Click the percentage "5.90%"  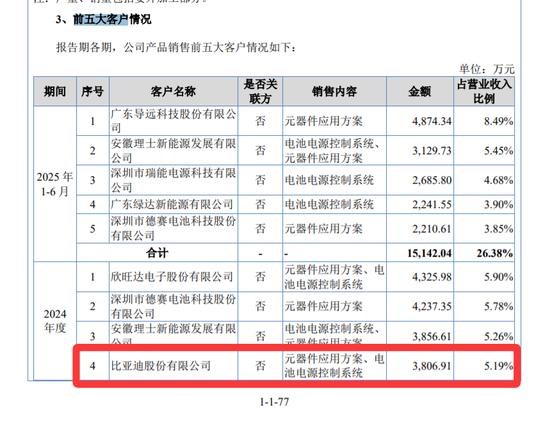point(498,277)
